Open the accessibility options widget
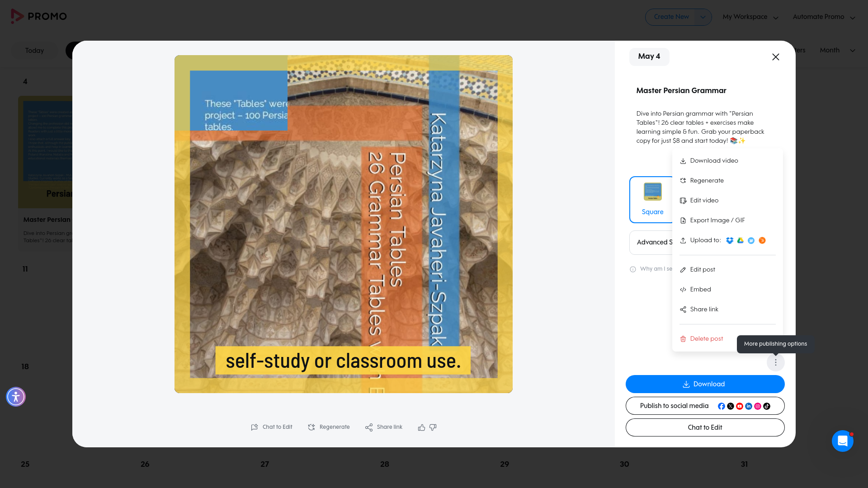This screenshot has width=868, height=488. [16, 397]
